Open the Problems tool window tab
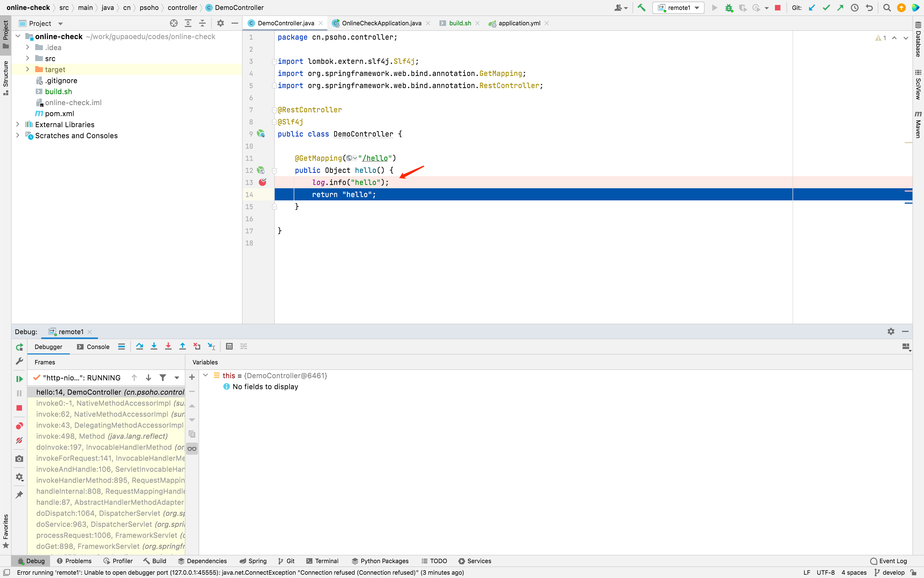 (x=74, y=561)
